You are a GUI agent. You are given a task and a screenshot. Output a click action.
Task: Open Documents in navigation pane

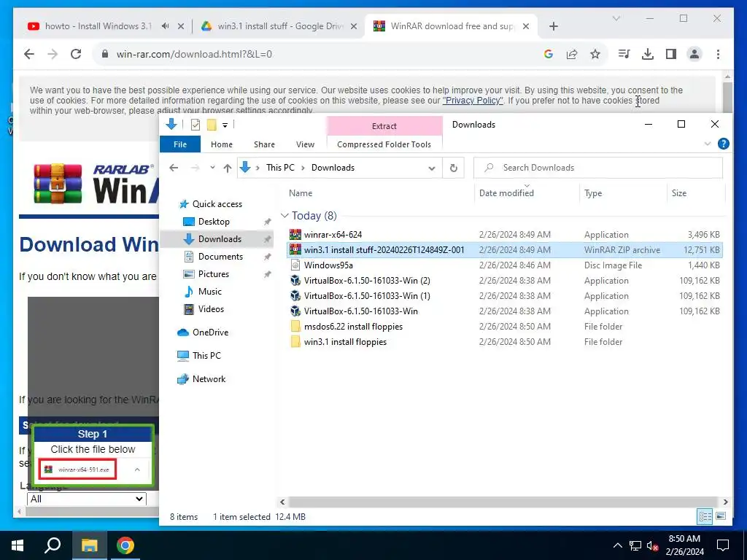[x=220, y=256]
